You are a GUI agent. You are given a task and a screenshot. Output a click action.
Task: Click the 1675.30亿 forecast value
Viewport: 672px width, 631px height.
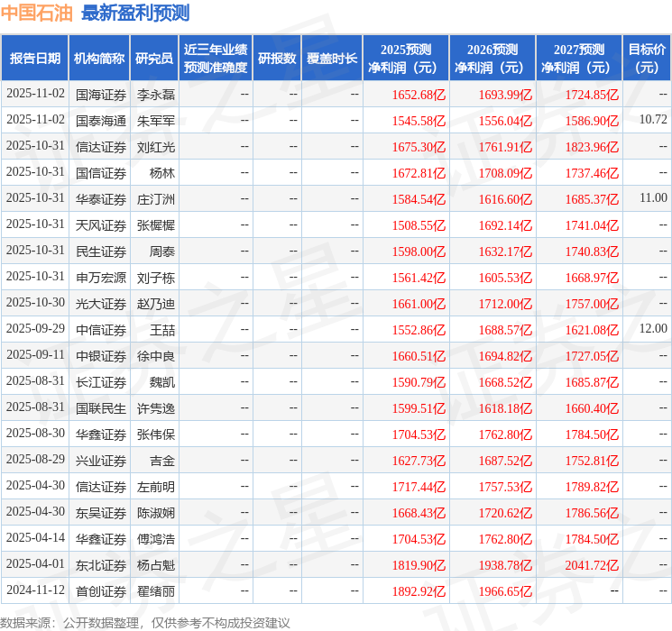pyautogui.click(x=419, y=147)
